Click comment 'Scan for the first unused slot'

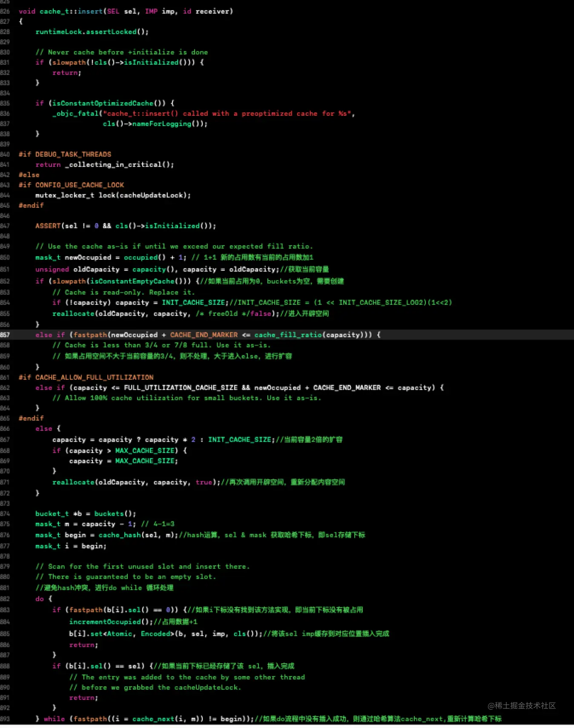coord(143,566)
